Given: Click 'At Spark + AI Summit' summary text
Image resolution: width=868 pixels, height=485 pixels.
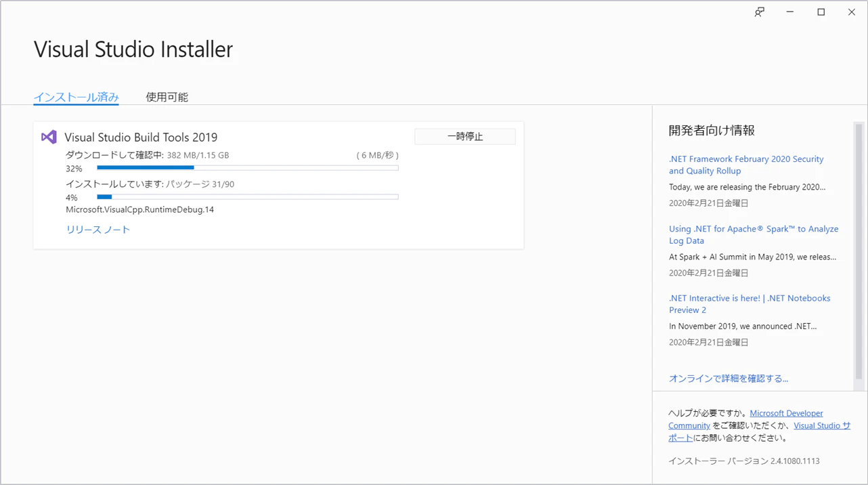Looking at the screenshot, I should (753, 257).
